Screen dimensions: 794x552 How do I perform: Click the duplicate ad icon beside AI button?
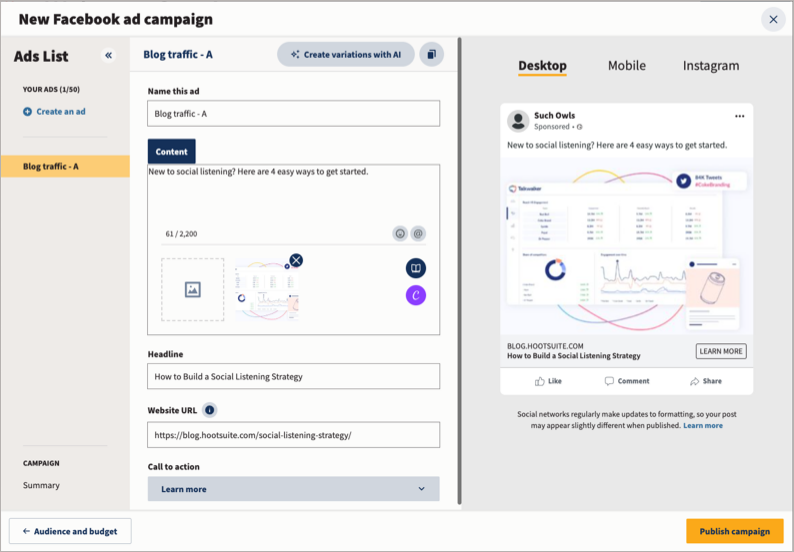[x=431, y=54]
